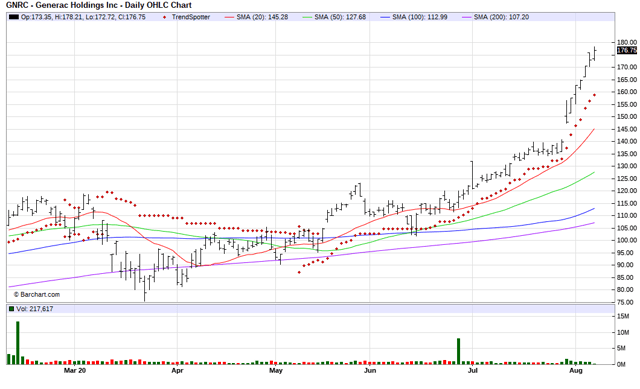Click the large green volume spike before July
The image size is (640, 389).
(458, 351)
